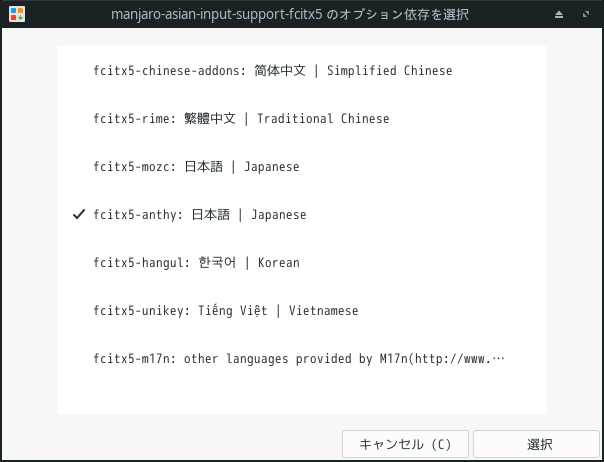Image resolution: width=604 pixels, height=462 pixels.
Task: Select fcitx5-chinese-addons Simplified Chinese option
Action: click(302, 71)
